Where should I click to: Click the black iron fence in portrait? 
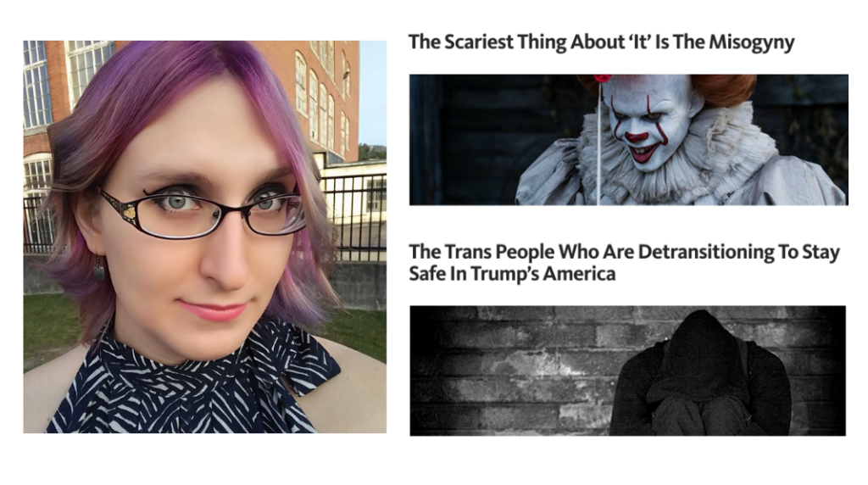(x=354, y=216)
